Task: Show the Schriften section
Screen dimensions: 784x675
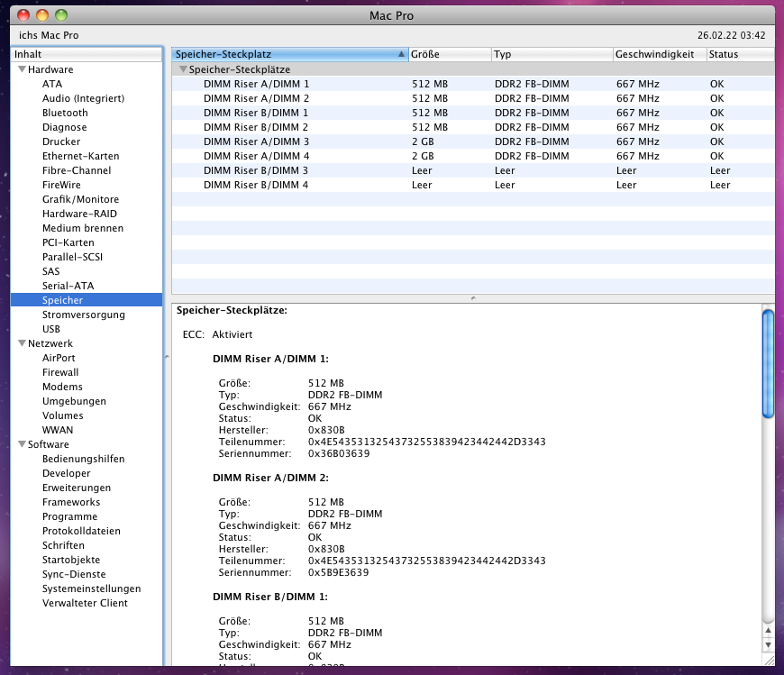Action: [x=63, y=545]
